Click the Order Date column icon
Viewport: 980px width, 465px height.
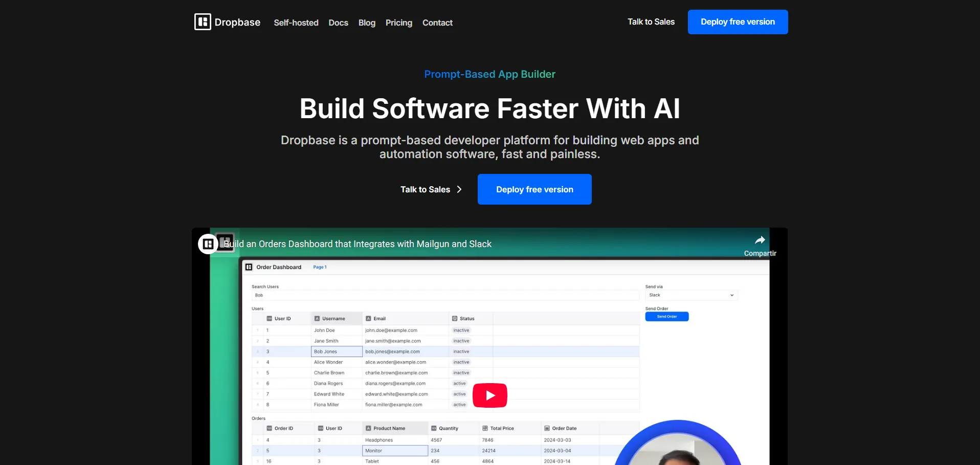pos(547,429)
